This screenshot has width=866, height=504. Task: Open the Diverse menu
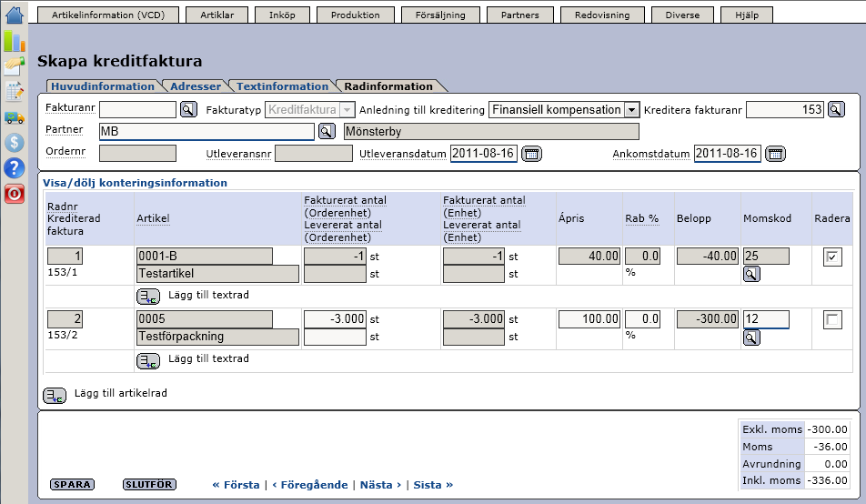pyautogui.click(x=682, y=15)
